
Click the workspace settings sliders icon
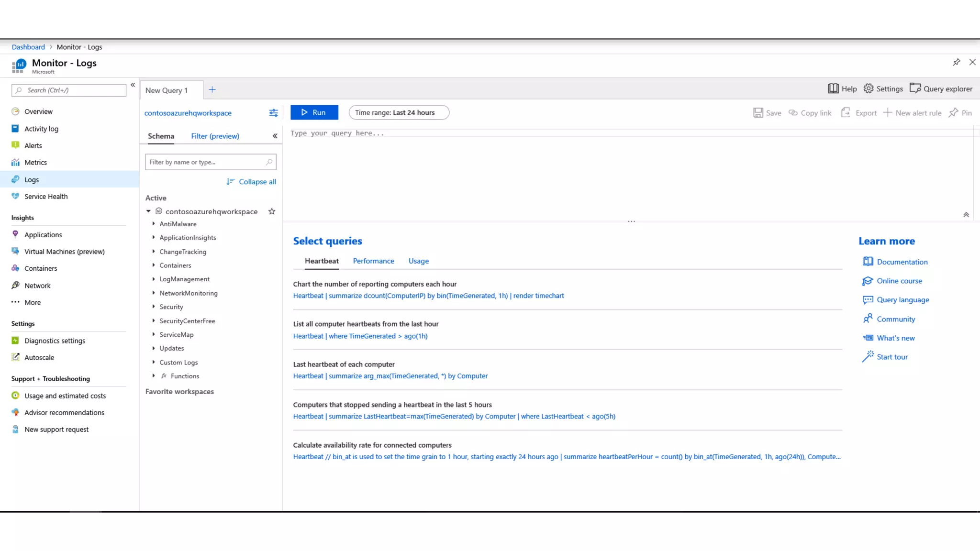[x=273, y=113]
